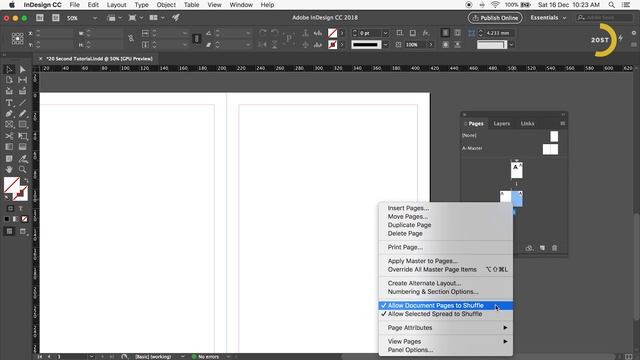Open the zoom level 50% dropdown
The height and width of the screenshot is (360, 640).
(95, 18)
